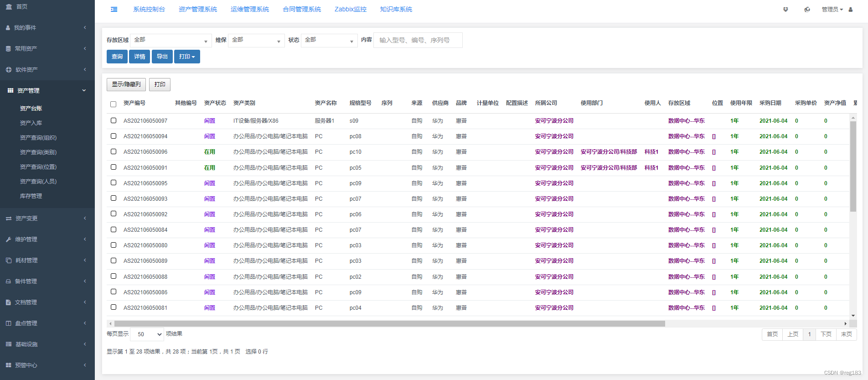Image resolution: width=868 pixels, height=380 pixels.
Task: Click location bracket icon in row AS202106050094
Action: point(714,136)
